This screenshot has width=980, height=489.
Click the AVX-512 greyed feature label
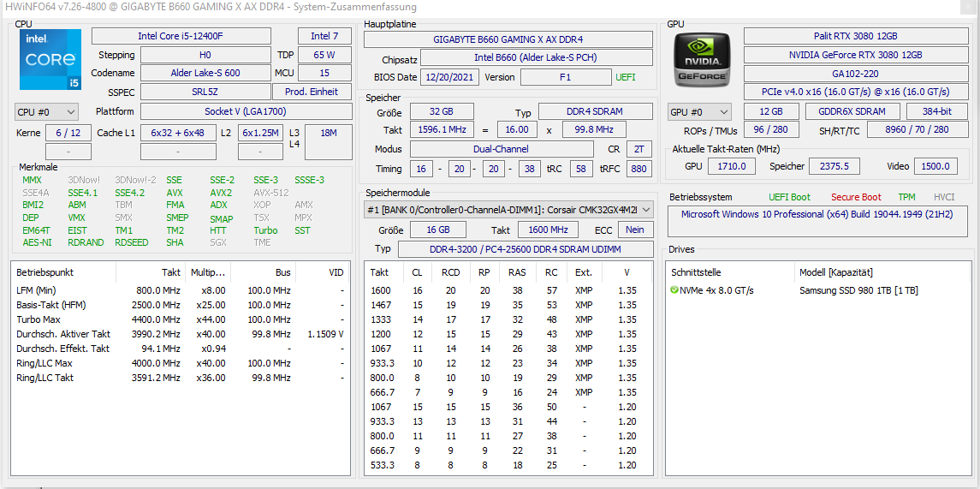271,193
